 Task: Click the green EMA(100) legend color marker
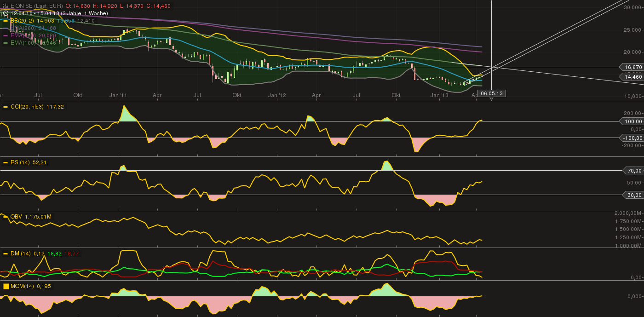(x=6, y=43)
